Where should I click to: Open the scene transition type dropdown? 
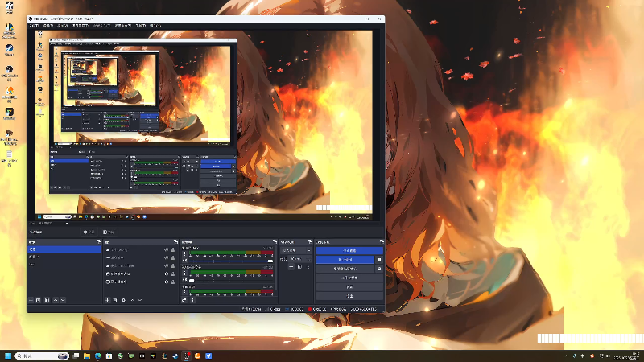point(296,250)
